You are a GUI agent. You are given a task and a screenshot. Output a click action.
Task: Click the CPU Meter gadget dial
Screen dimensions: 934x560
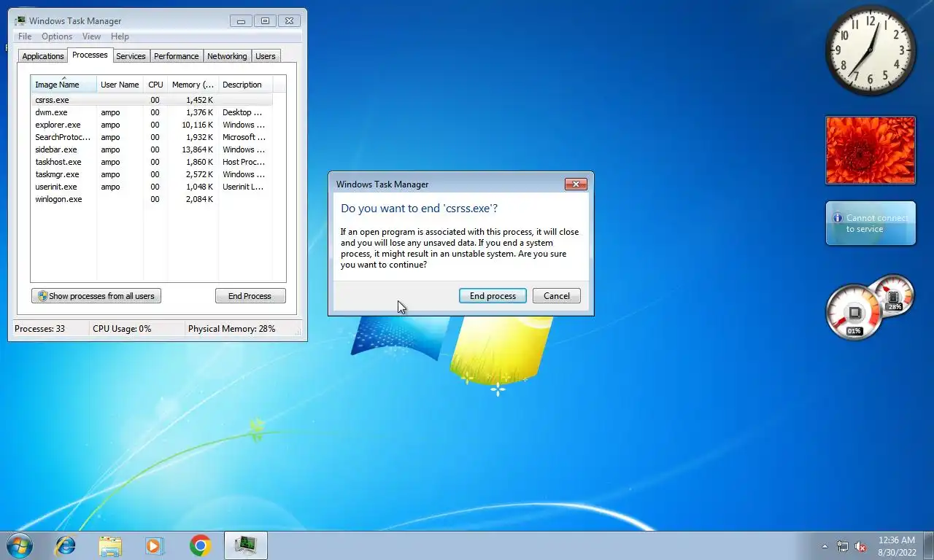pos(854,313)
